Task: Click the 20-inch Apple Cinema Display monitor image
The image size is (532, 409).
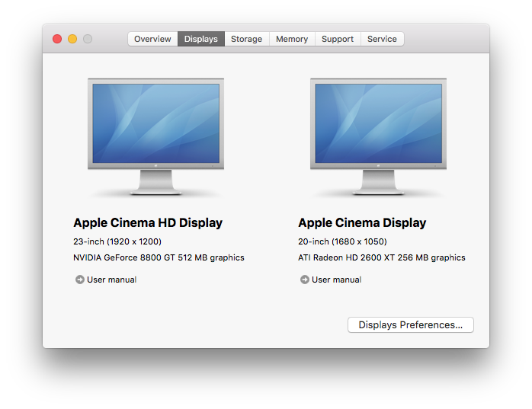Action: 378,136
